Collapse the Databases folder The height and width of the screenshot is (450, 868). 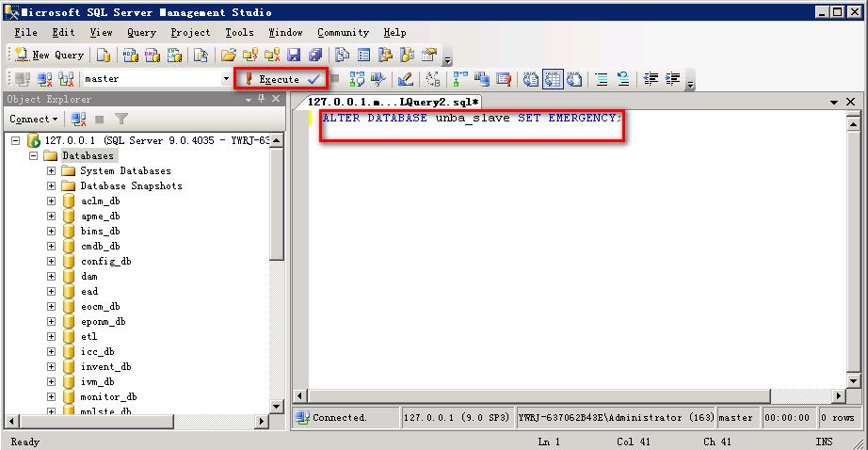coord(33,155)
